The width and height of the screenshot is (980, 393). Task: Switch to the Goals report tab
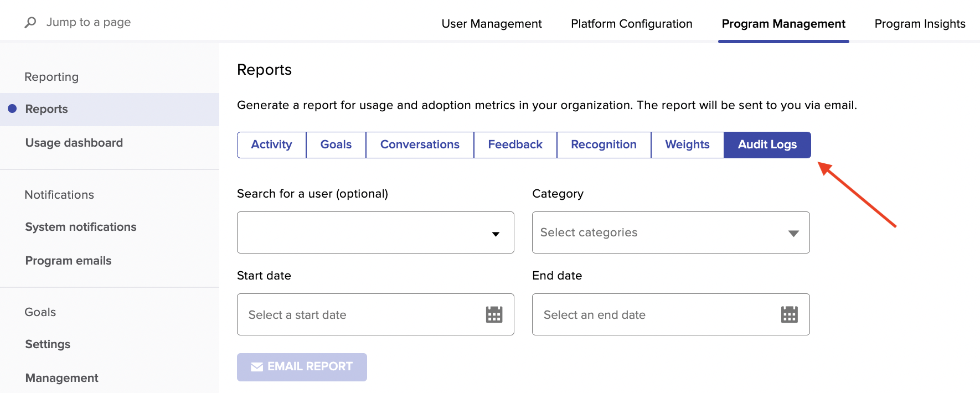click(336, 144)
